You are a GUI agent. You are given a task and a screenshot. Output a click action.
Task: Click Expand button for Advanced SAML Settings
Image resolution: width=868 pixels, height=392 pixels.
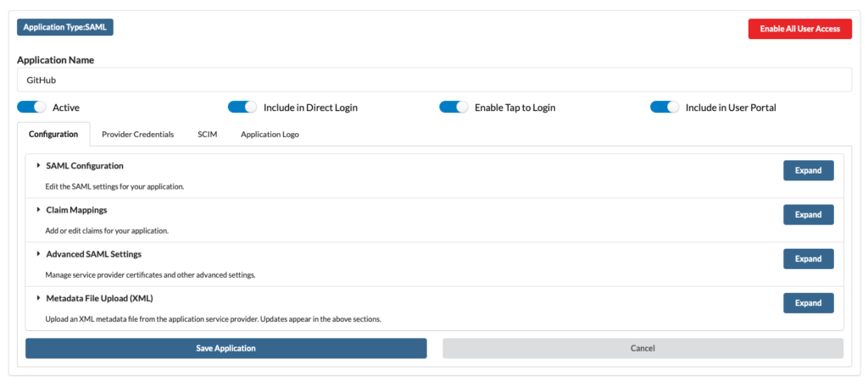(x=808, y=259)
